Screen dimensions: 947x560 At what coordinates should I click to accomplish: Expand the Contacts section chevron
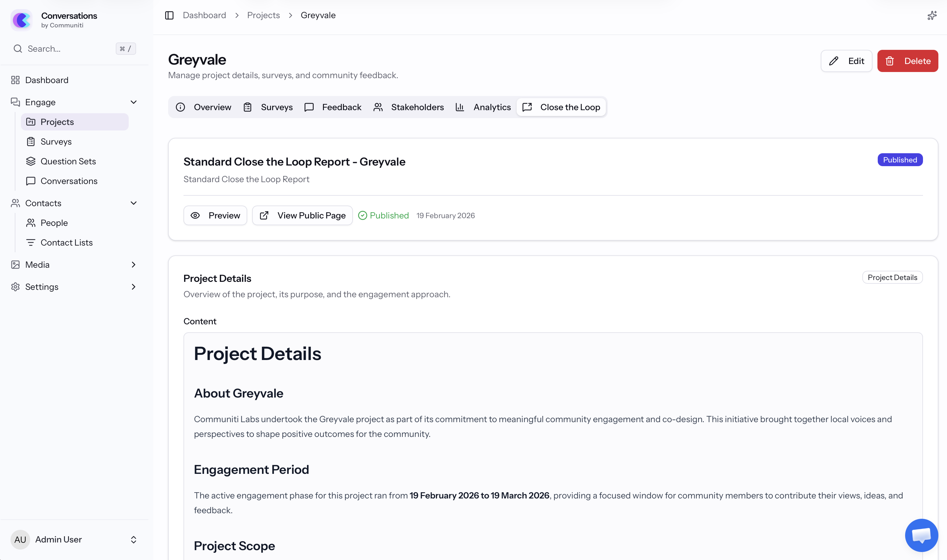coord(134,203)
